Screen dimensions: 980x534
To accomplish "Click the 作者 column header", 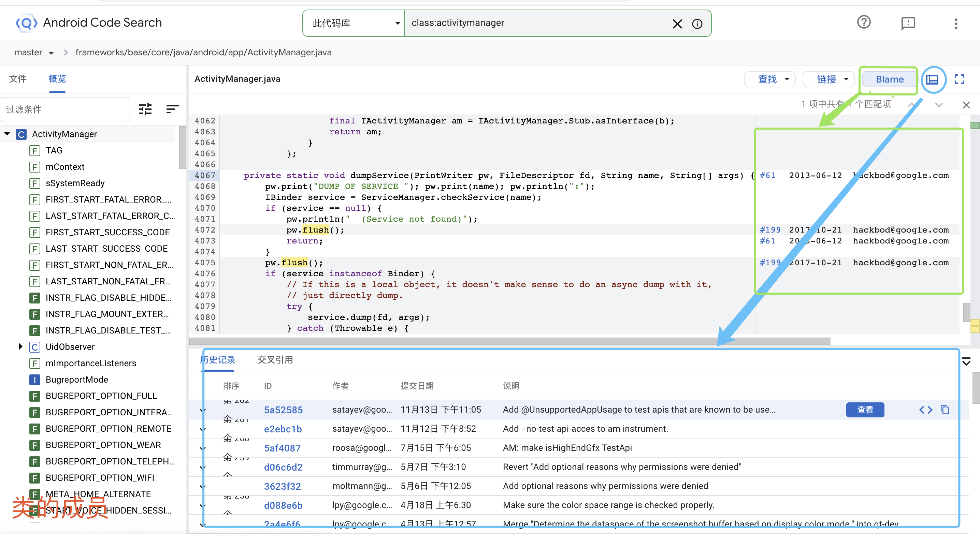I will click(x=340, y=386).
